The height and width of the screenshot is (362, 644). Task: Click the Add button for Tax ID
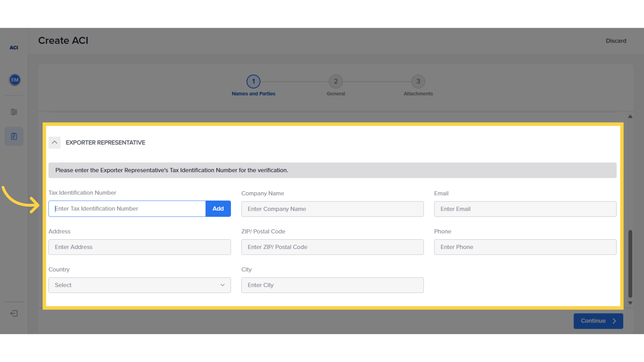coord(218,208)
